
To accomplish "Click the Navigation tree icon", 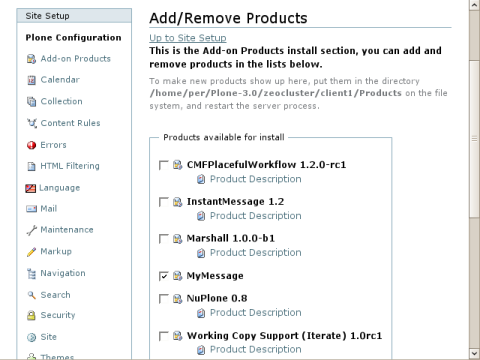I will pyautogui.click(x=31, y=274).
